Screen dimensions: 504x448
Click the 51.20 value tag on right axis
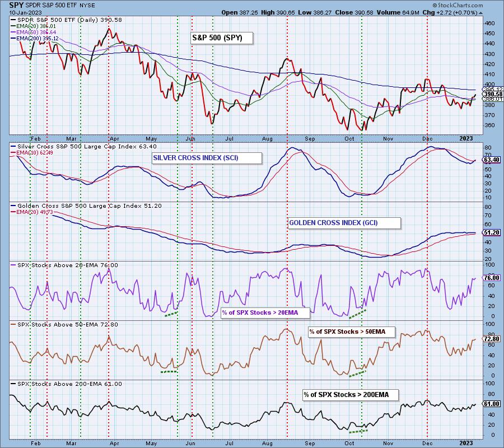(x=491, y=232)
